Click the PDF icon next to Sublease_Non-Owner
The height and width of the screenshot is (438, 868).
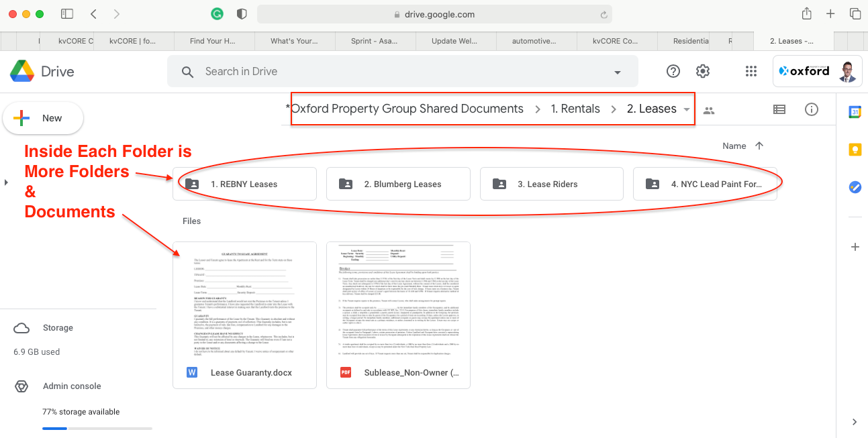tap(346, 372)
